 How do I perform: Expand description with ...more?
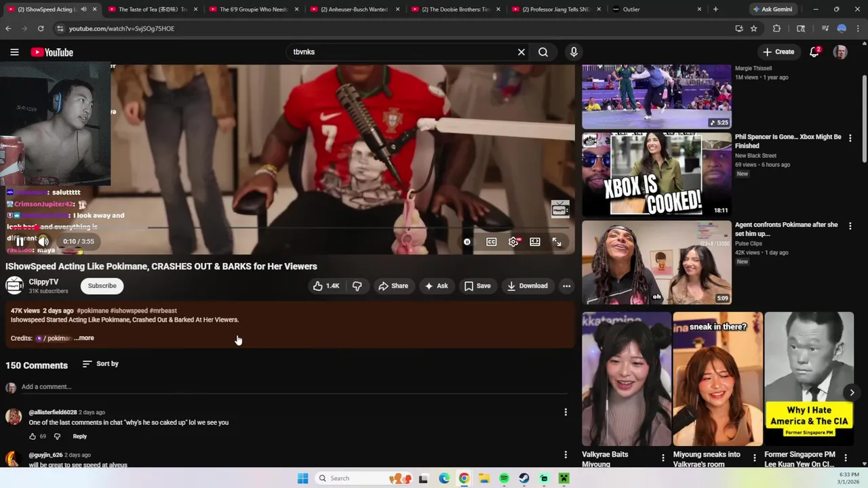pyautogui.click(x=84, y=338)
